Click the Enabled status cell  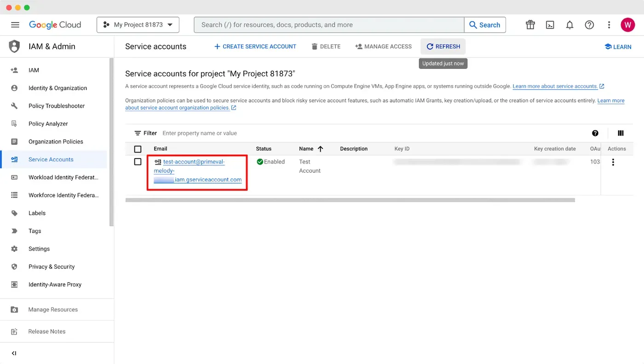tap(271, 162)
